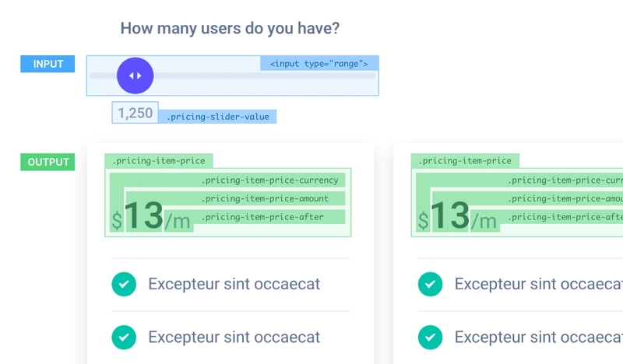Click .pricing-item-price label on left card

point(159,161)
